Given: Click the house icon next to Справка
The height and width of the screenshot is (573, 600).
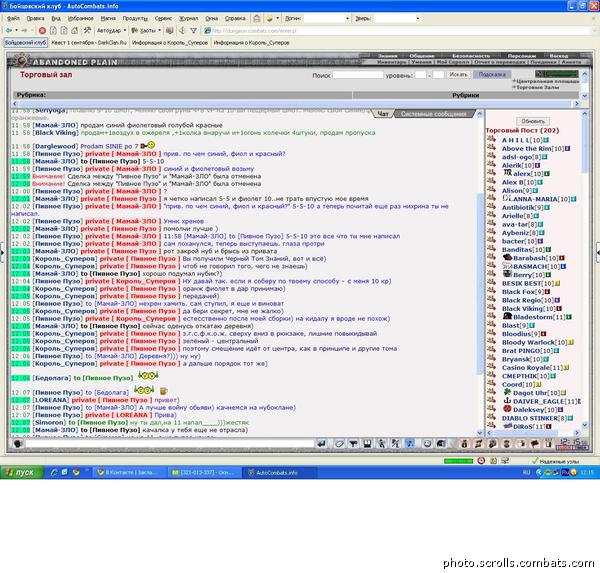Looking at the screenshot, I should (x=257, y=18).
